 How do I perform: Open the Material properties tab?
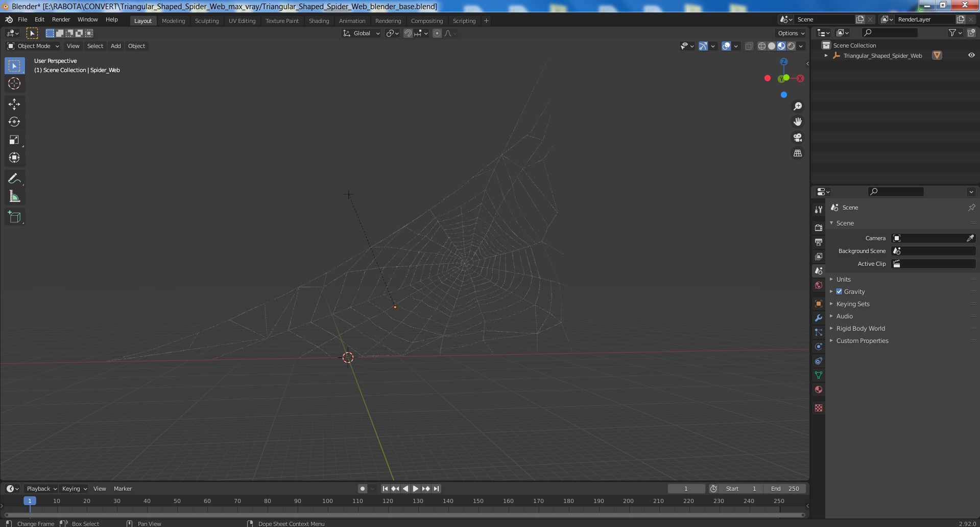pyautogui.click(x=819, y=389)
